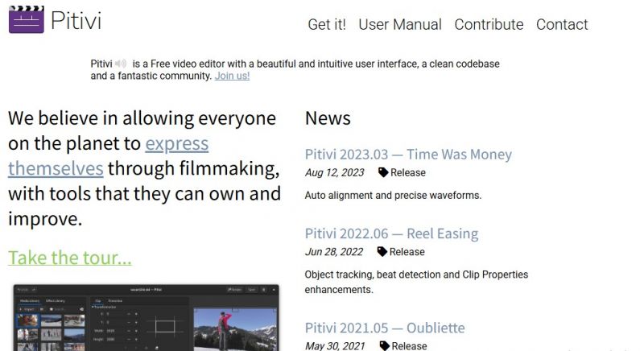Click the Pitivi wordmark text in header
Image resolution: width=644 pixels, height=351 pixels.
76,20
